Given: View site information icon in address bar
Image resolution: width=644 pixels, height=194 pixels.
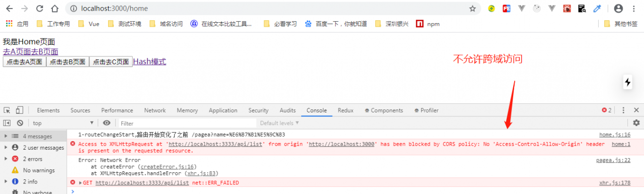Looking at the screenshot, I should [73, 9].
